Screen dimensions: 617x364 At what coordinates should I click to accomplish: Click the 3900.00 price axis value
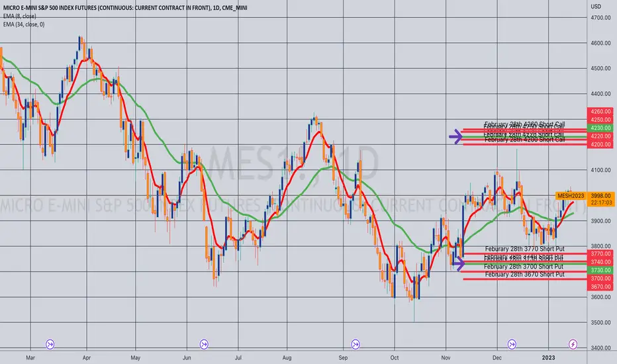pyautogui.click(x=600, y=221)
